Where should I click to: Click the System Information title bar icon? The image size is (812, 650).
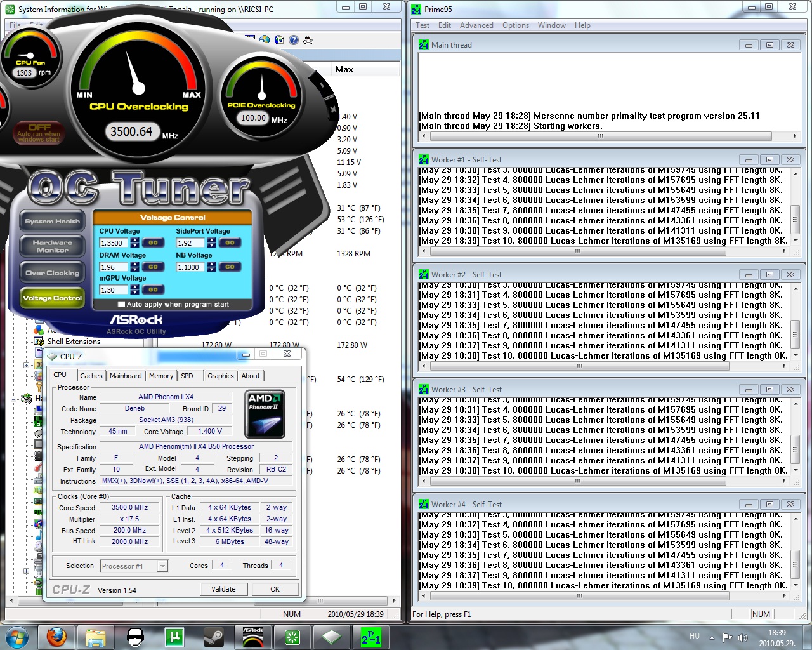coord(10,9)
